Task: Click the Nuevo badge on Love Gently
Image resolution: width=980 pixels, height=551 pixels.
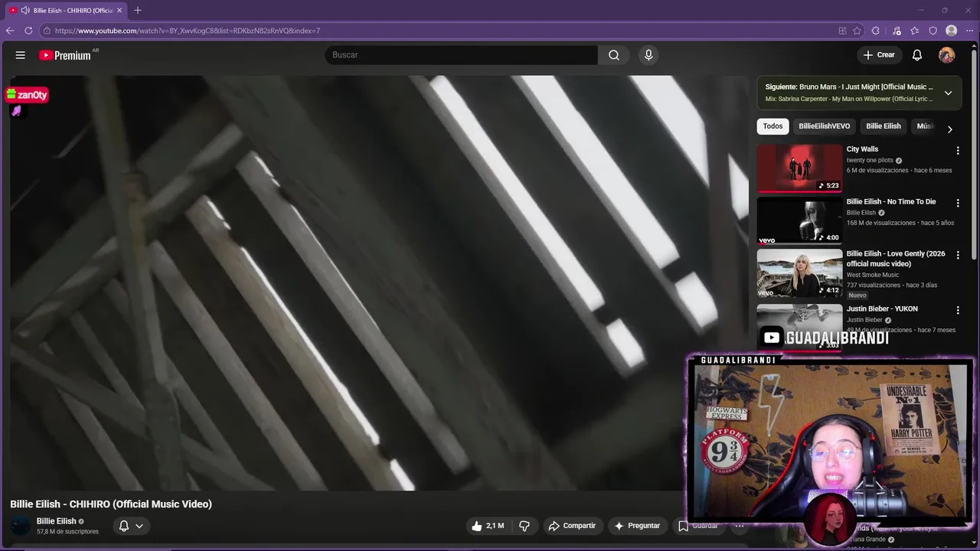Action: tap(857, 295)
